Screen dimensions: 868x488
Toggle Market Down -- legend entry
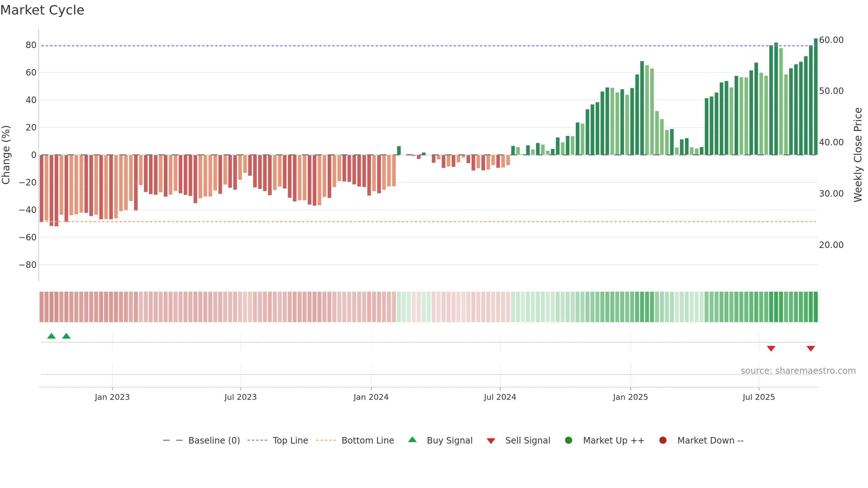click(701, 440)
